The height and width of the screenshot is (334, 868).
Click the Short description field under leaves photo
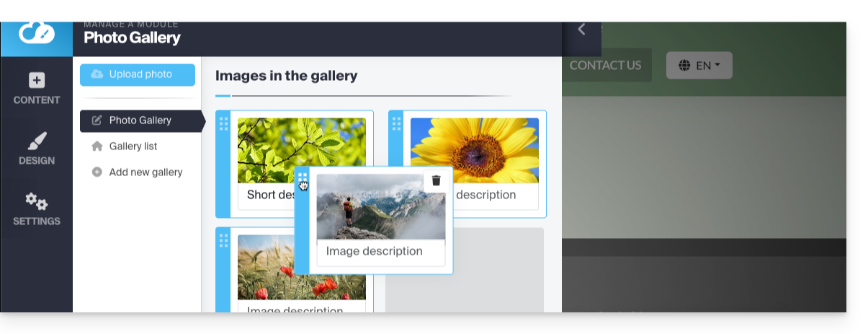(267, 195)
